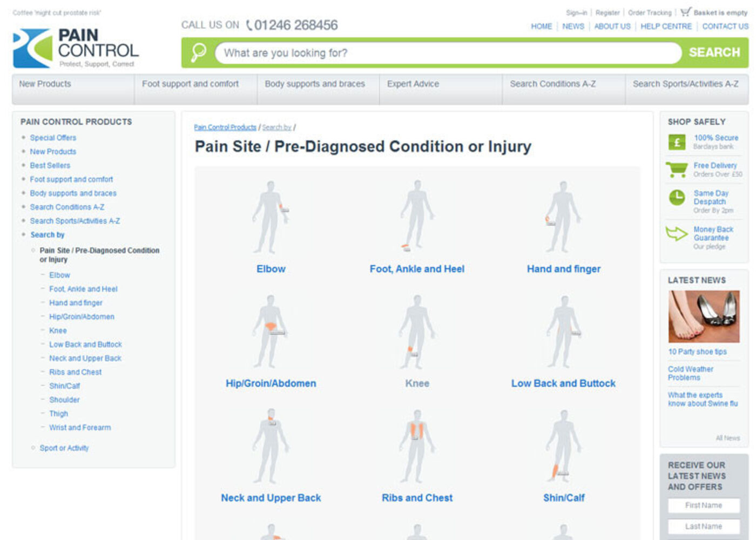Click the magnifying glass search icon
Viewport: 756px width, 540px height.
point(198,53)
